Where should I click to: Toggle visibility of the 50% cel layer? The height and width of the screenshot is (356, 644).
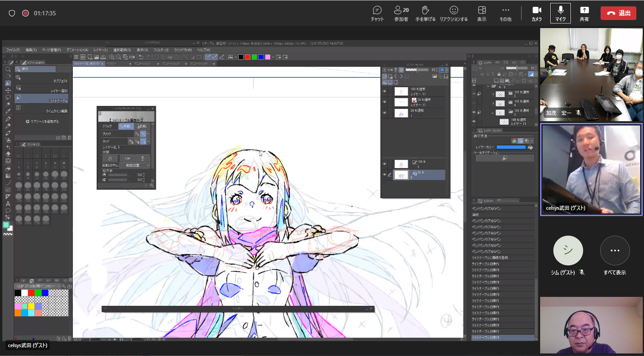384,175
